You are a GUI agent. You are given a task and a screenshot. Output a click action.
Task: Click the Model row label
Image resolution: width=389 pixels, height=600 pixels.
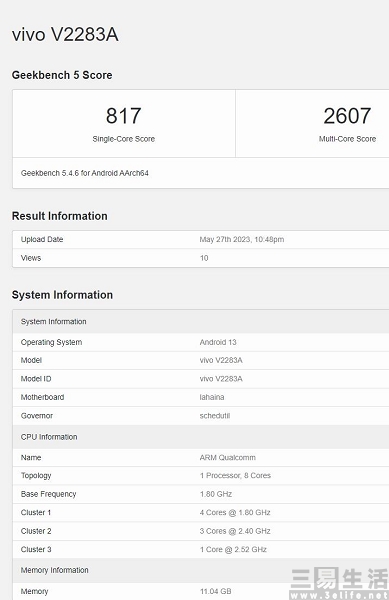pyautogui.click(x=31, y=360)
